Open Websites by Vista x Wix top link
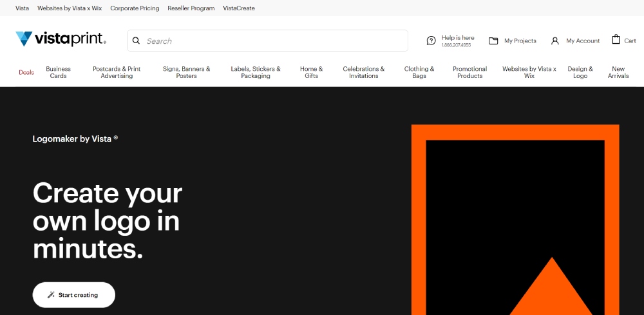 point(70,8)
